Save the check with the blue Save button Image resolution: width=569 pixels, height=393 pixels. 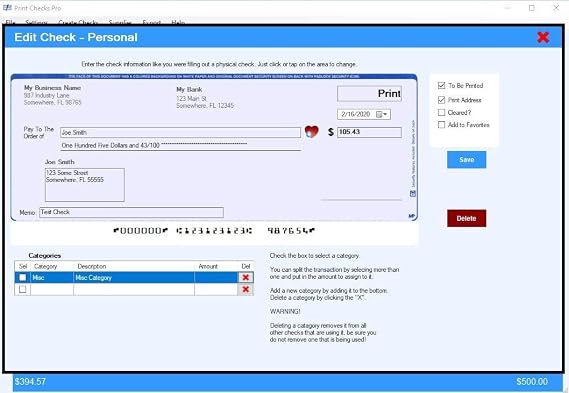pyautogui.click(x=466, y=160)
